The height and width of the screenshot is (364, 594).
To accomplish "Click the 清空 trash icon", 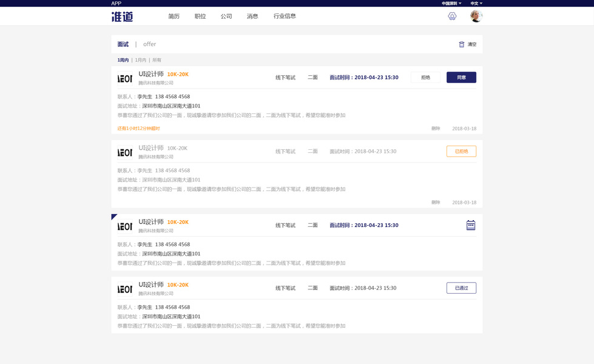I will pos(462,44).
